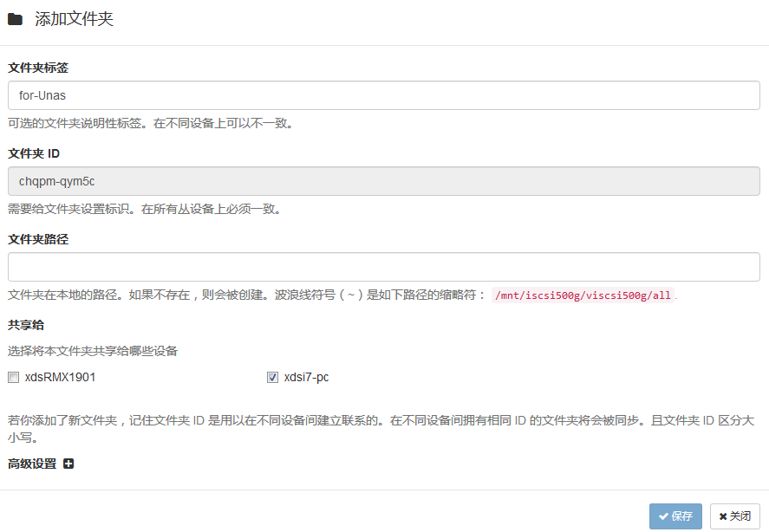Click the folder icon beside 添加文件夹 title
This screenshot has height=532, width=769.
15,20
